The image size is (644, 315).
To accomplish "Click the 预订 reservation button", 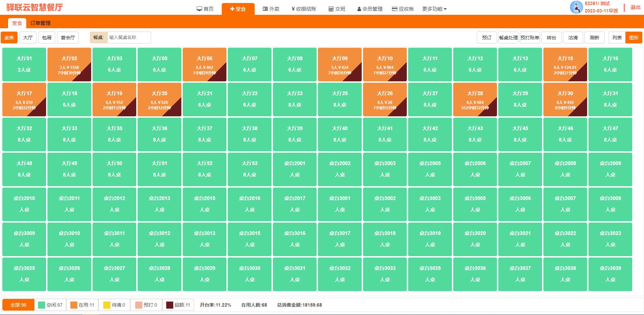I will tap(487, 38).
